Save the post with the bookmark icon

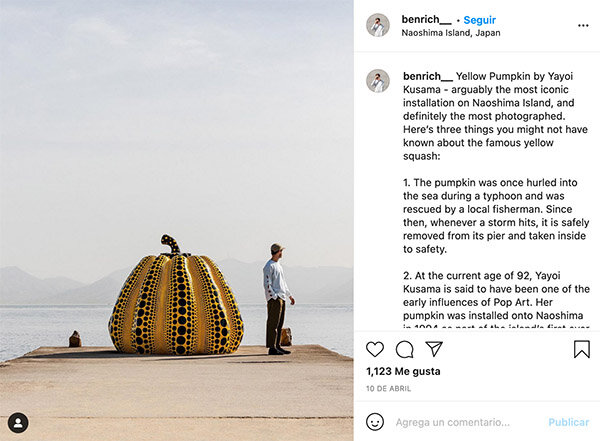582,349
